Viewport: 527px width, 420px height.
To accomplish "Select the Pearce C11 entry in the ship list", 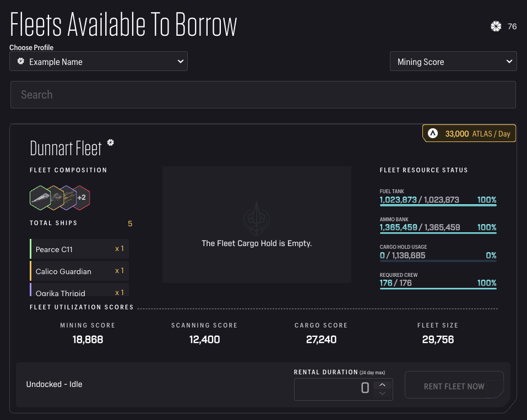I will click(x=79, y=249).
